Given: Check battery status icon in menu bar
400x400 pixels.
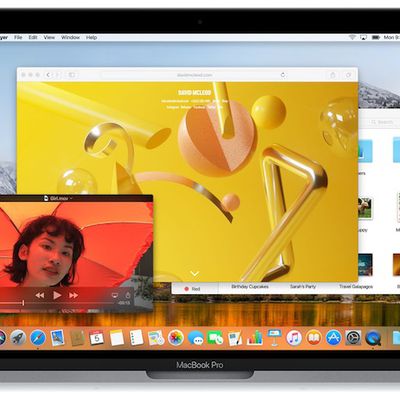Looking at the screenshot, I should tap(376, 37).
